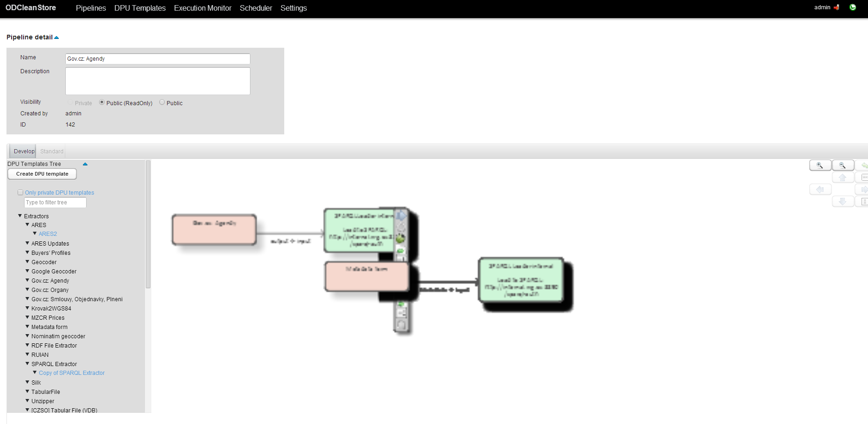Click the blue play arrow on ARES node
868x424 pixels.
(401, 215)
